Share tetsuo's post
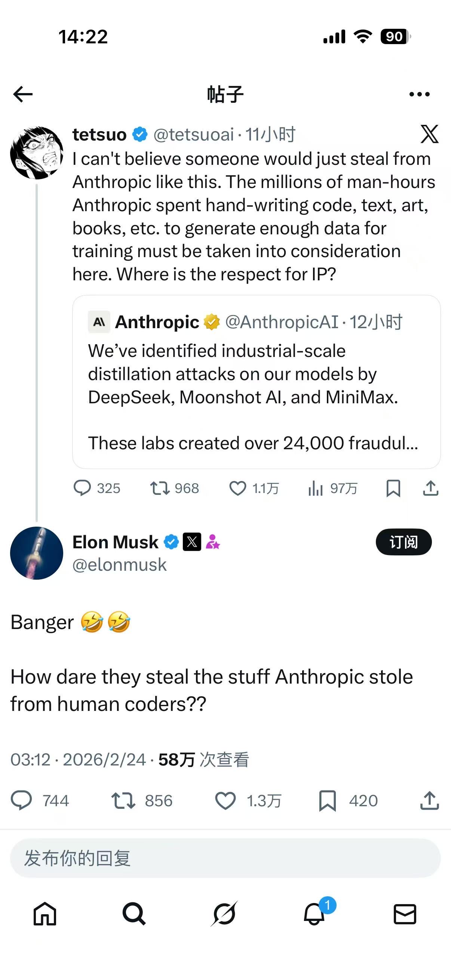This screenshot has width=451, height=980. (x=430, y=488)
